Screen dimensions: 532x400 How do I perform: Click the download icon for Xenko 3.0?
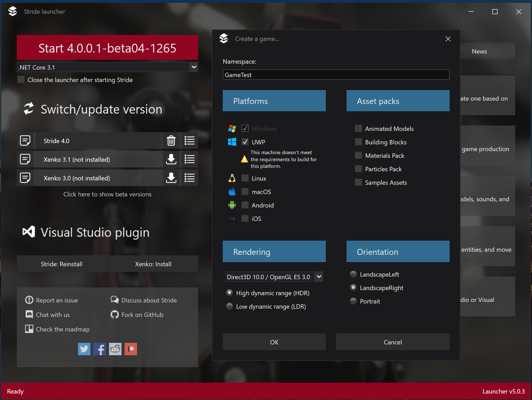171,178
